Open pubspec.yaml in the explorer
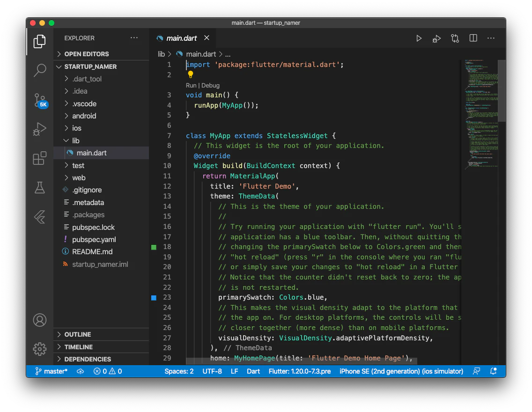 [x=94, y=239]
